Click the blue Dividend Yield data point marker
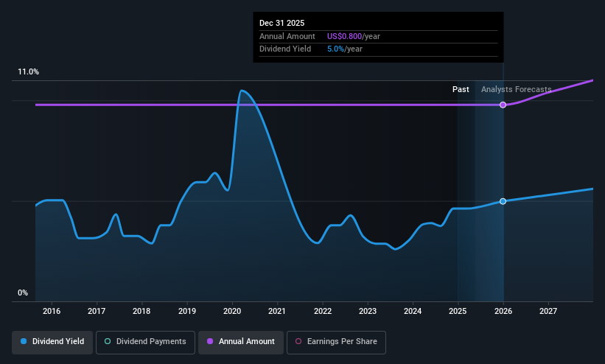 tap(503, 201)
